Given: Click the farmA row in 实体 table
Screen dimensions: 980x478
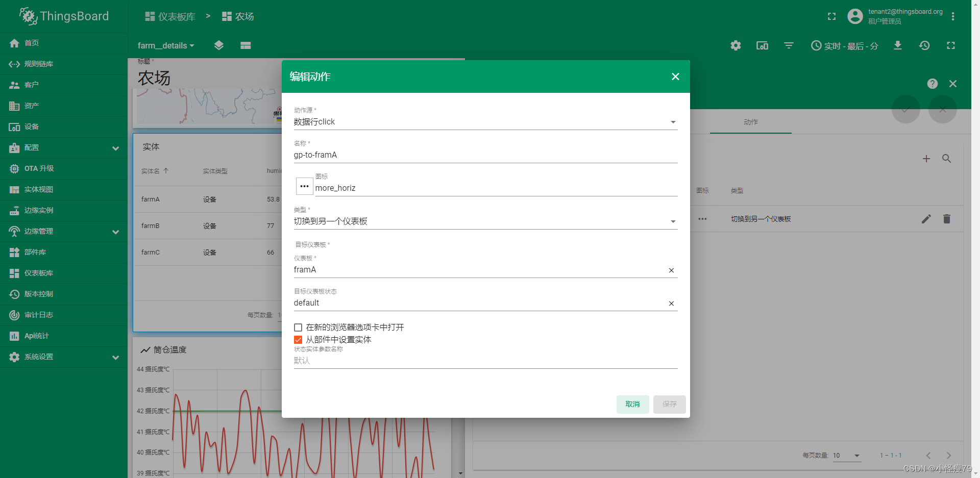Looking at the screenshot, I should (208, 199).
